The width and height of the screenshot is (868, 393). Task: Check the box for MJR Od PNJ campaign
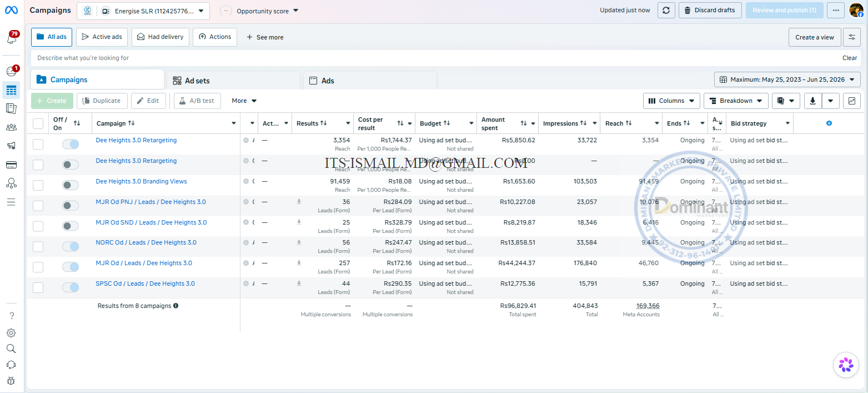click(38, 206)
